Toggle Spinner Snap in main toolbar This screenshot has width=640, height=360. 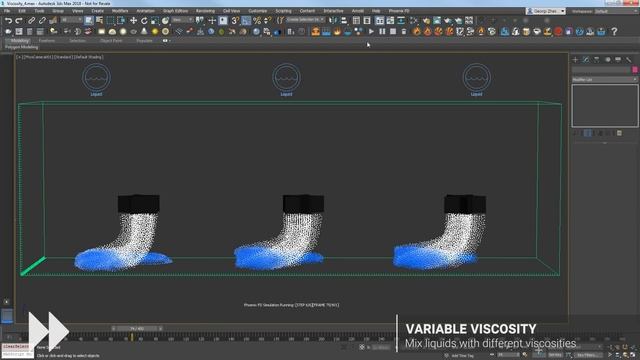[x=267, y=20]
